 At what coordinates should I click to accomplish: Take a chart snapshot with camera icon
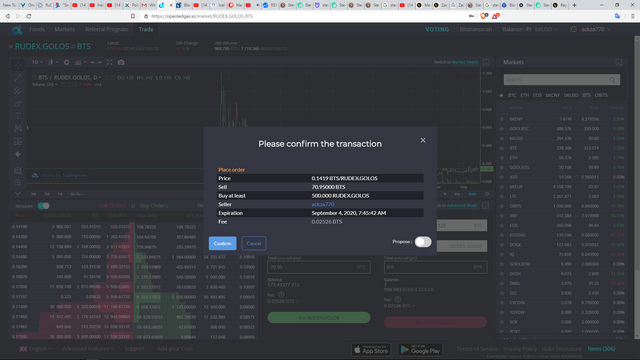pyautogui.click(x=121, y=62)
